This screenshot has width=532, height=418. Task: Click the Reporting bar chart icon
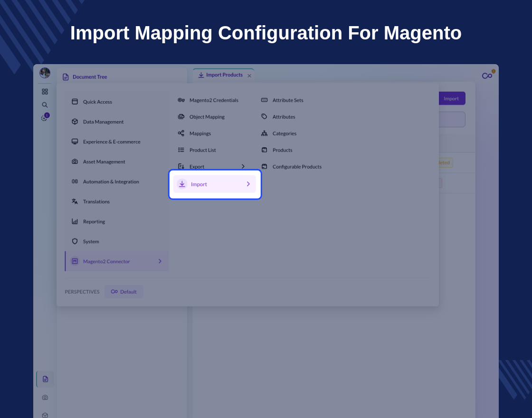point(75,221)
